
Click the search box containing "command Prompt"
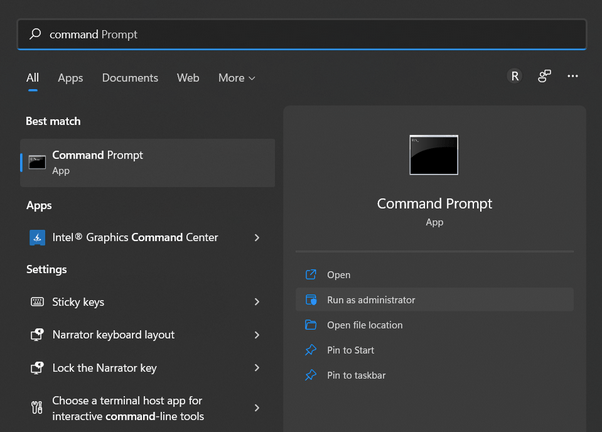click(302, 34)
